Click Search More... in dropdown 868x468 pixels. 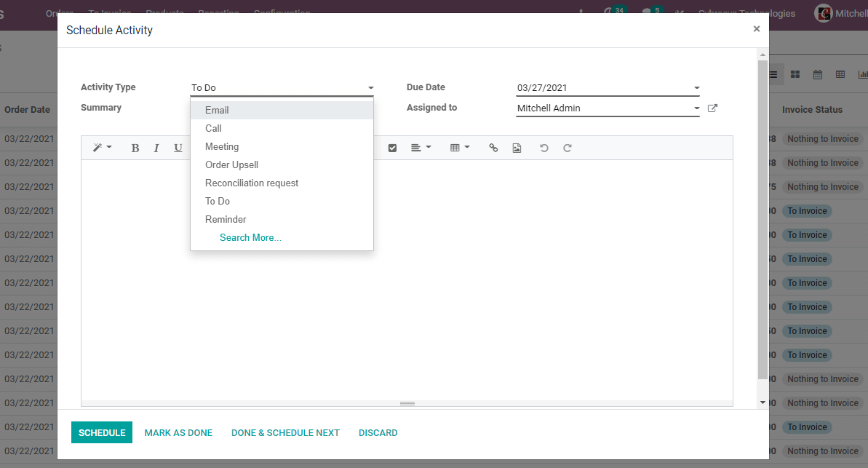(250, 237)
